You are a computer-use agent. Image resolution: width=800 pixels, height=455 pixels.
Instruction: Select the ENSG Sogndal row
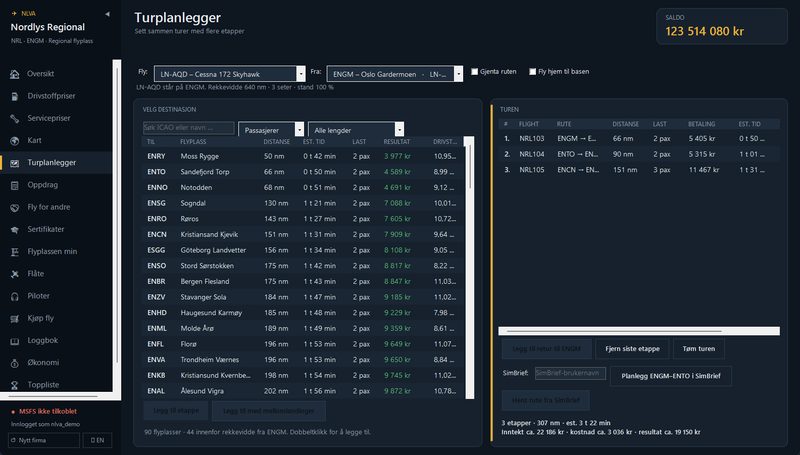coord(302,203)
